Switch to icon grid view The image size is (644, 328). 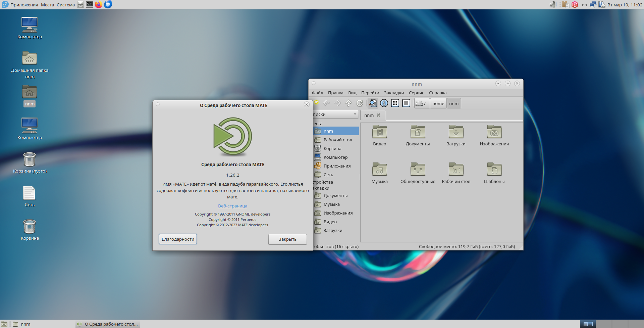(395, 103)
